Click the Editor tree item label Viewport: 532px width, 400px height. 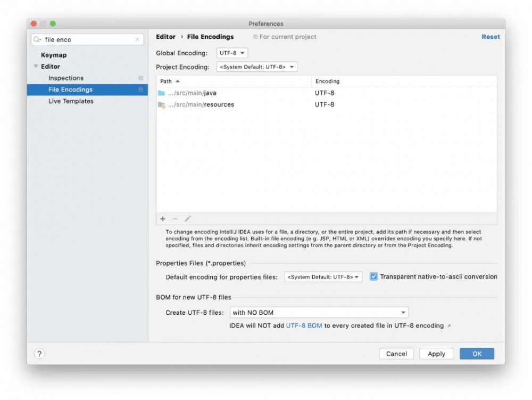tap(50, 67)
